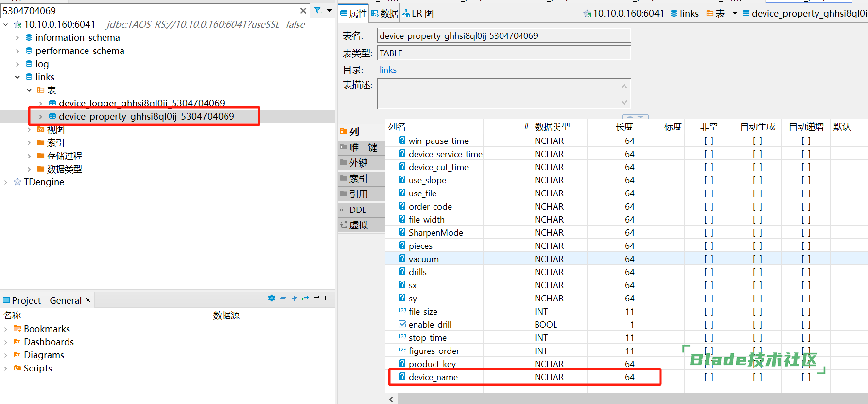Switch to the 数据 tab
The image size is (868, 404).
point(384,14)
